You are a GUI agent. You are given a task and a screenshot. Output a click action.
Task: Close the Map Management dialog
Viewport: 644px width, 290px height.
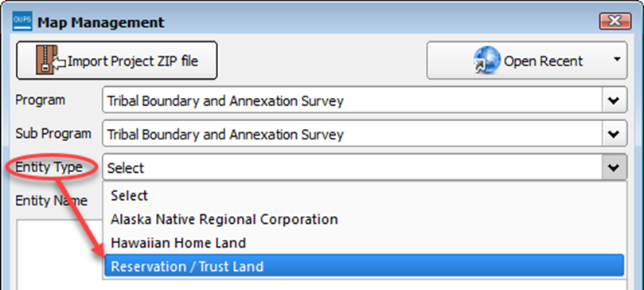point(615,22)
